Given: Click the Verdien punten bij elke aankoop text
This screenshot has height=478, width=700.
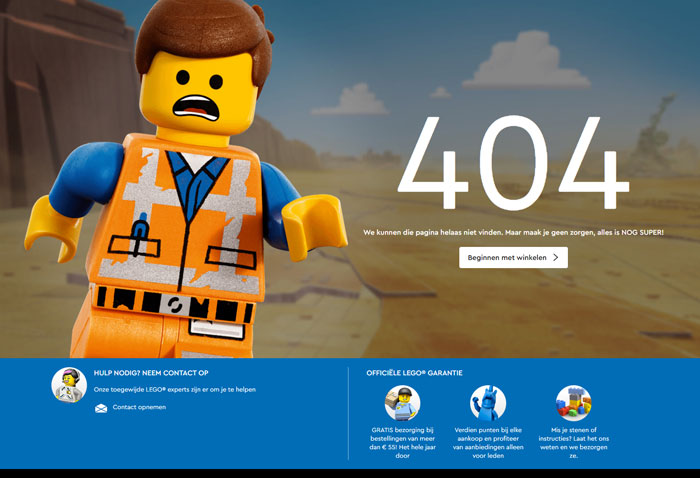Looking at the screenshot, I should (488, 443).
